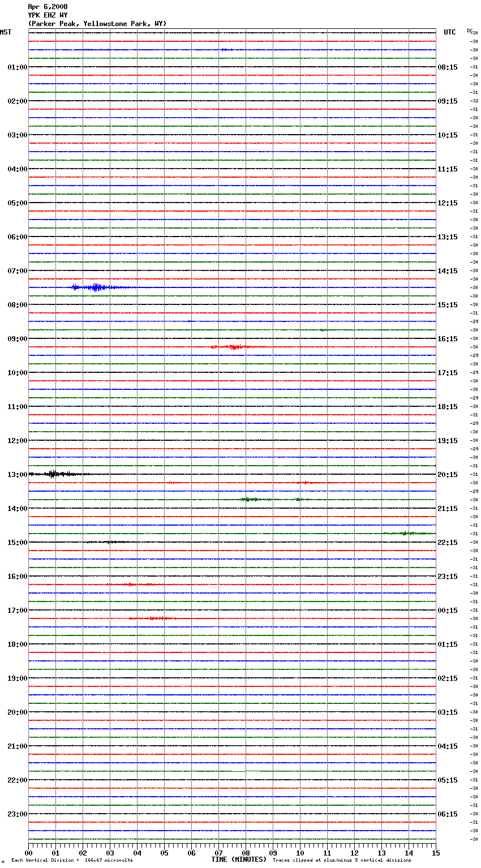Screen dimensions: 481x868
Task: Click the "20:15" UTC time label
Action: 448,475
